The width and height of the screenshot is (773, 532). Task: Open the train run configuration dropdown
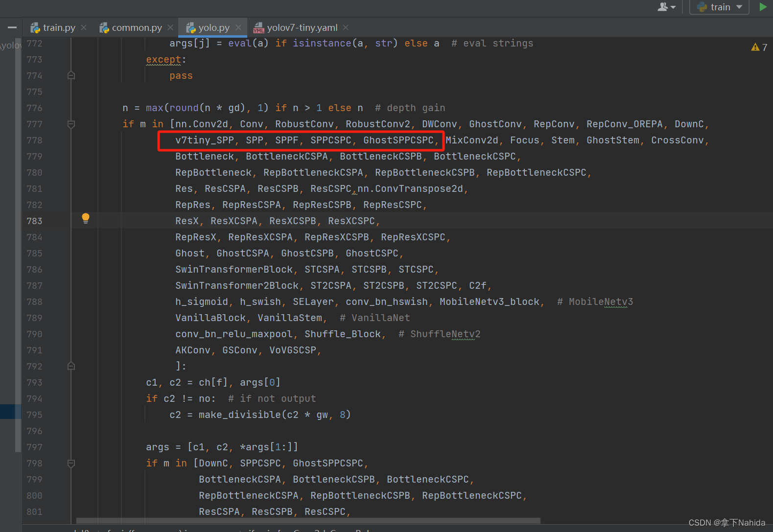click(719, 7)
